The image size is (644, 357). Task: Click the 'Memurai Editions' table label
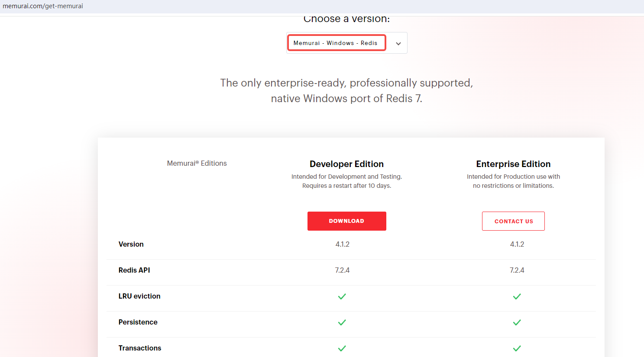(x=197, y=163)
